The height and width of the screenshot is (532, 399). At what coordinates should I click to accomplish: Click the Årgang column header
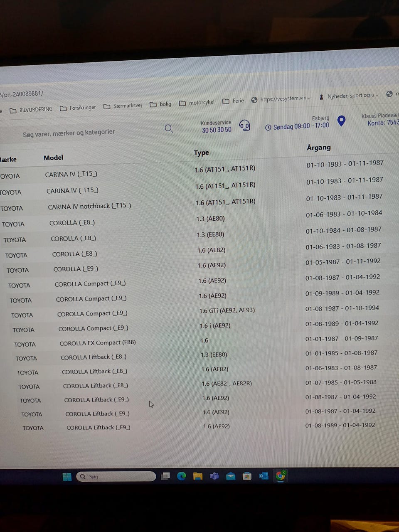(x=319, y=148)
